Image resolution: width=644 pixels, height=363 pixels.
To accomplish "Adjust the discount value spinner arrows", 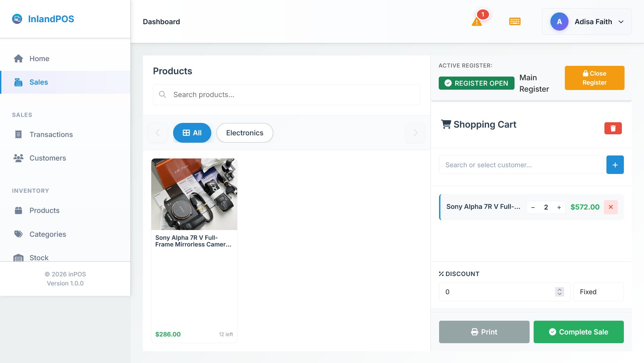I will [559, 292].
